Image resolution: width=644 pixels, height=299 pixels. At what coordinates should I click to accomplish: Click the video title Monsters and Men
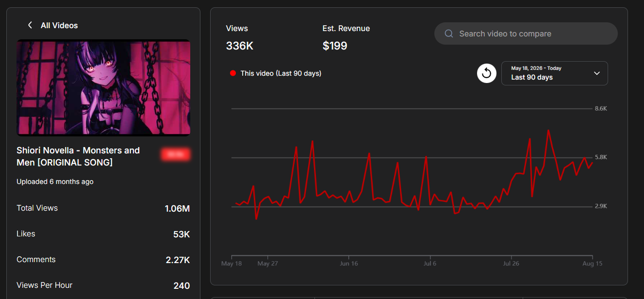pyautogui.click(x=78, y=156)
